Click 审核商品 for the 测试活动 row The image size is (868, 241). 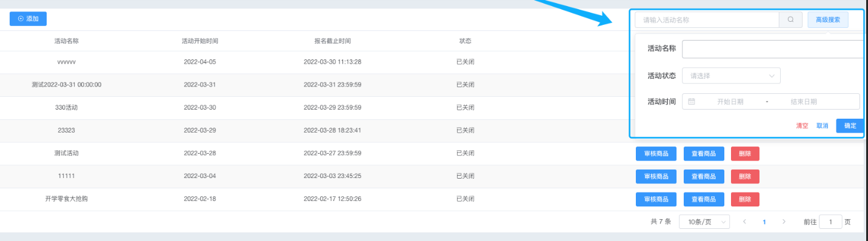pyautogui.click(x=656, y=153)
